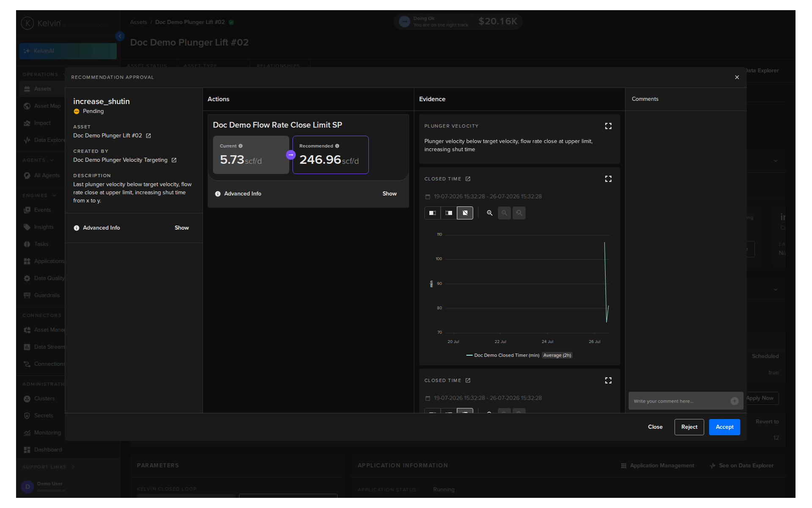Click the Average (2h) legend badge
The width and height of the screenshot is (812, 508).
[557, 356]
